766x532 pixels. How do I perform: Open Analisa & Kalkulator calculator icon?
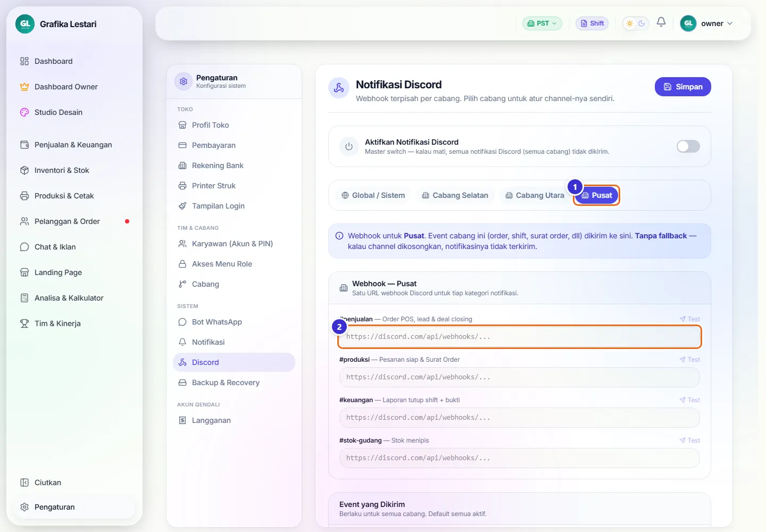[x=24, y=298]
